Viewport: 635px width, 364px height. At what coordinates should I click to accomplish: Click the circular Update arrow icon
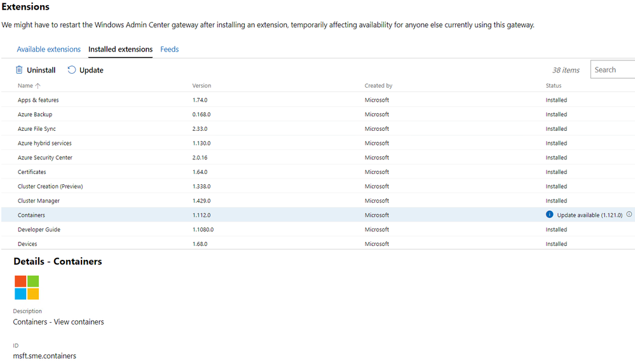point(72,70)
